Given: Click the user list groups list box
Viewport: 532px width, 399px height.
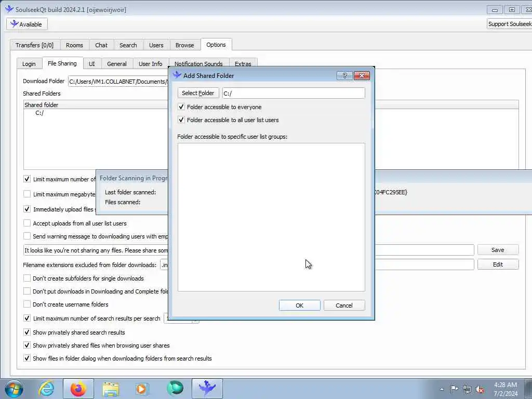Looking at the screenshot, I should coord(271,217).
